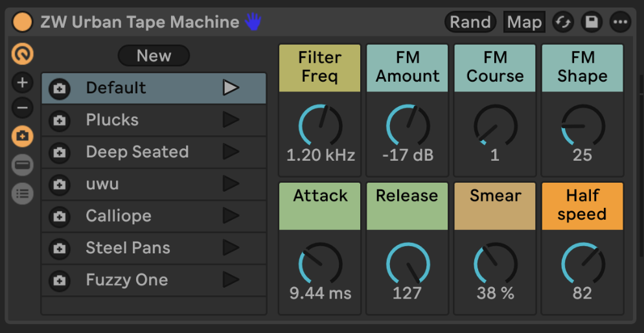This screenshot has height=333, width=644.
Task: Click the FM Course macro knob
Action: tap(496, 126)
